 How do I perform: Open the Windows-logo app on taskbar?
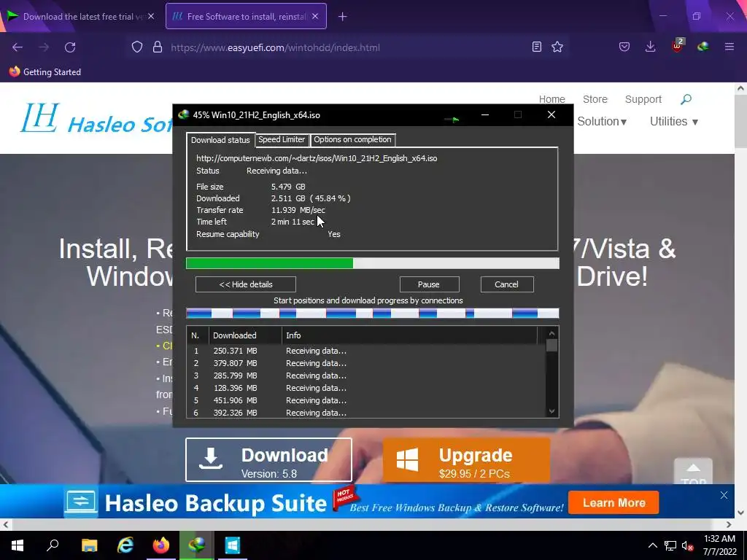tap(233, 545)
